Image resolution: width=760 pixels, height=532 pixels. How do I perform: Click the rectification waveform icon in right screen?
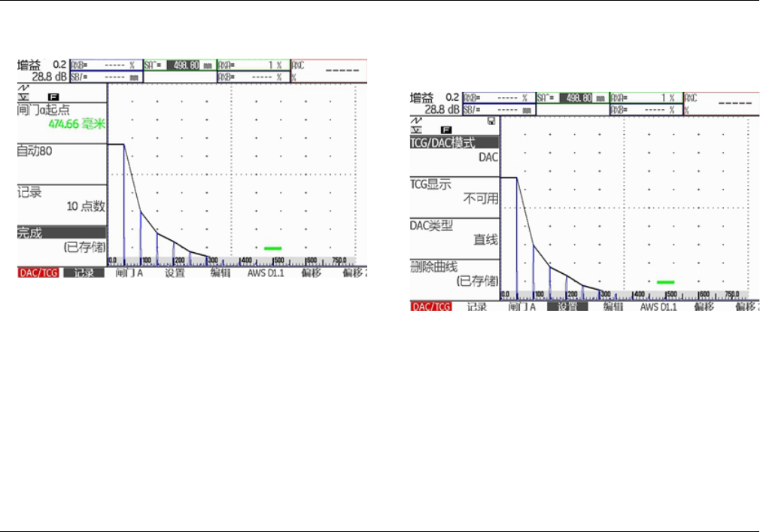tap(416, 120)
